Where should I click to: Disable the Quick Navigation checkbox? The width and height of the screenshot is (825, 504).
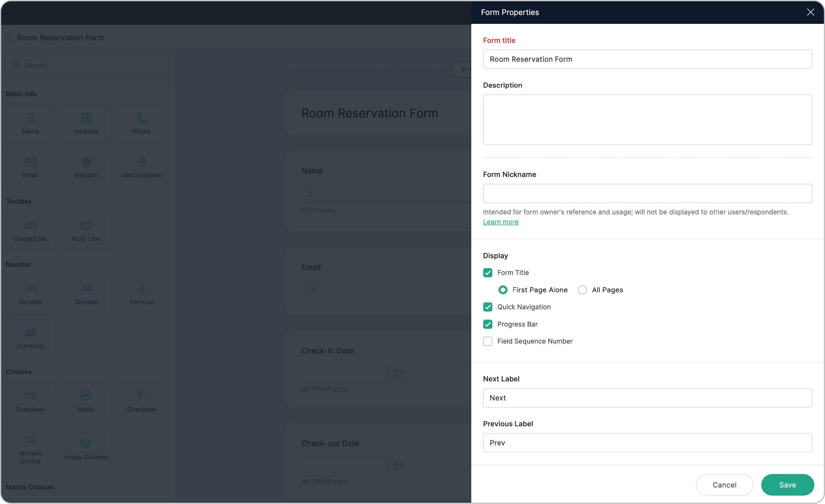tap(488, 307)
